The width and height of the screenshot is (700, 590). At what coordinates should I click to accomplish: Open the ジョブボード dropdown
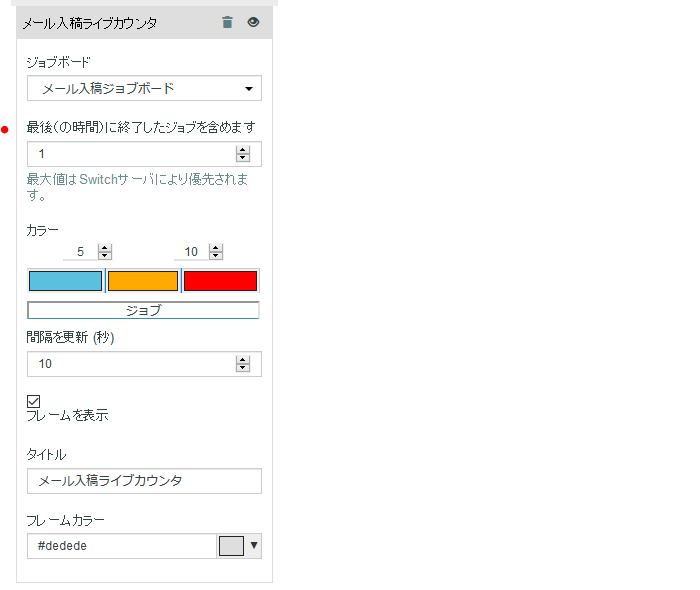click(x=144, y=89)
